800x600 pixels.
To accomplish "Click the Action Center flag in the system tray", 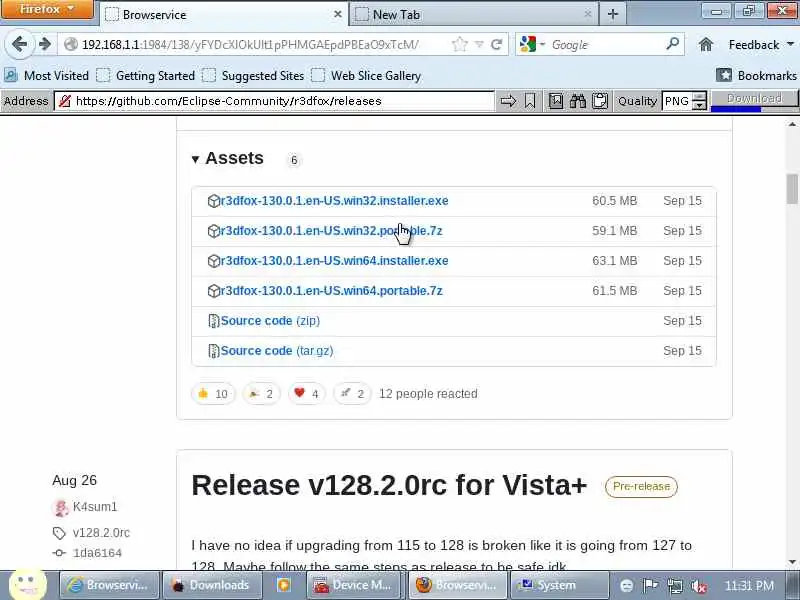I will tap(650, 585).
